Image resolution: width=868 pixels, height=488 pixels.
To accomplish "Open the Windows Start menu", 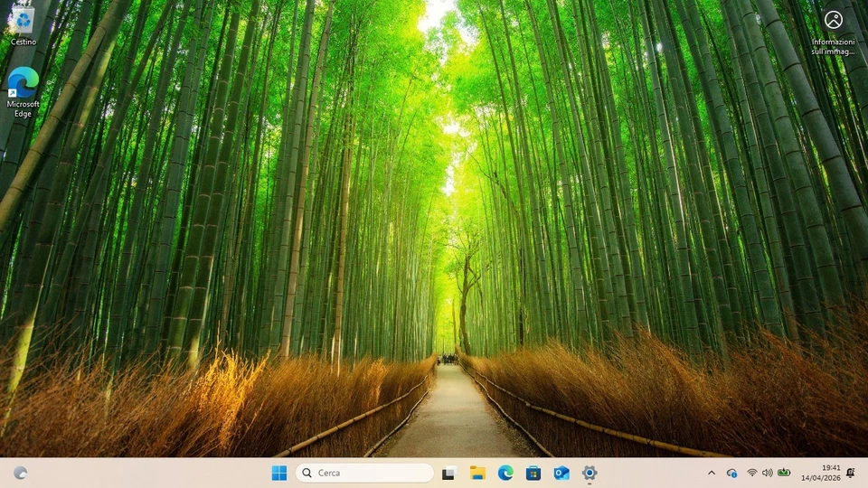I will 279,473.
